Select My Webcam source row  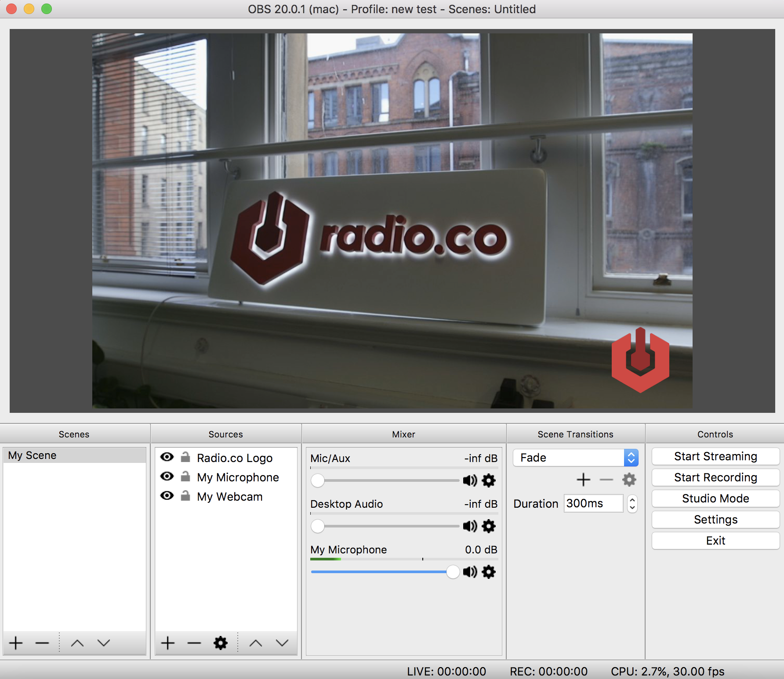(226, 496)
